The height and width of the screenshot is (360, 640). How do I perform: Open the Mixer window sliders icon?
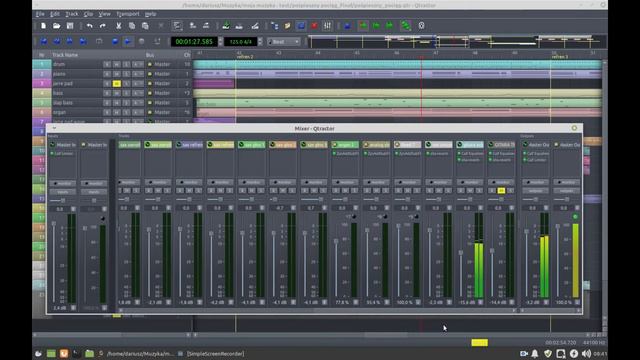pos(327,26)
